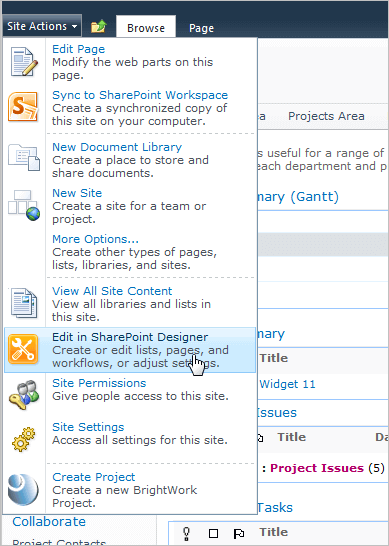Click the Project Issues group link
Screen dimensions: 389x546
pyautogui.click(x=317, y=468)
